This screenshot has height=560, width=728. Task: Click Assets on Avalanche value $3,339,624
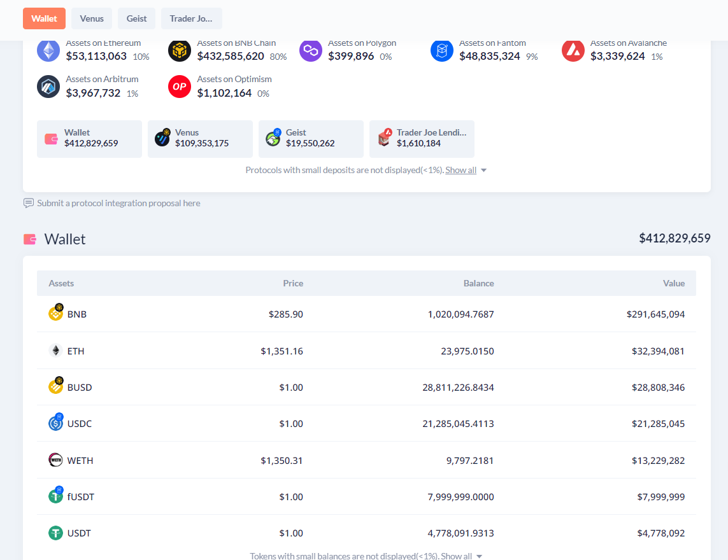[618, 57]
